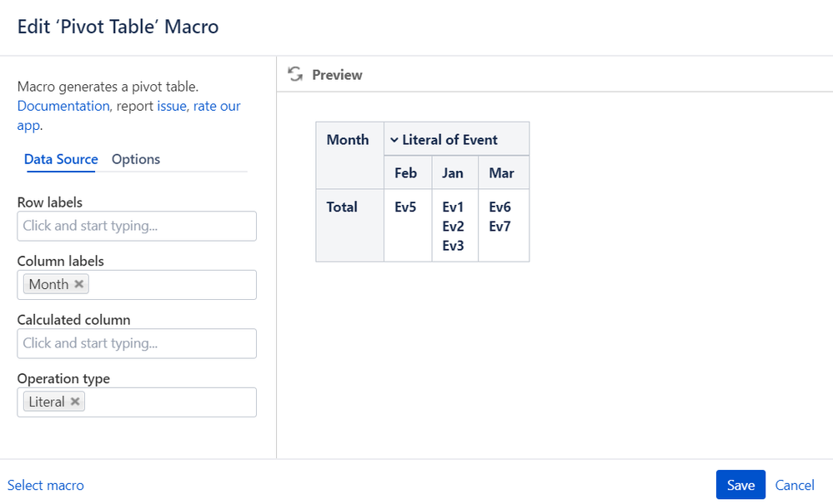Collapse the Literal of Event column chevron
Image resolution: width=833 pixels, height=504 pixels.
[x=394, y=140]
